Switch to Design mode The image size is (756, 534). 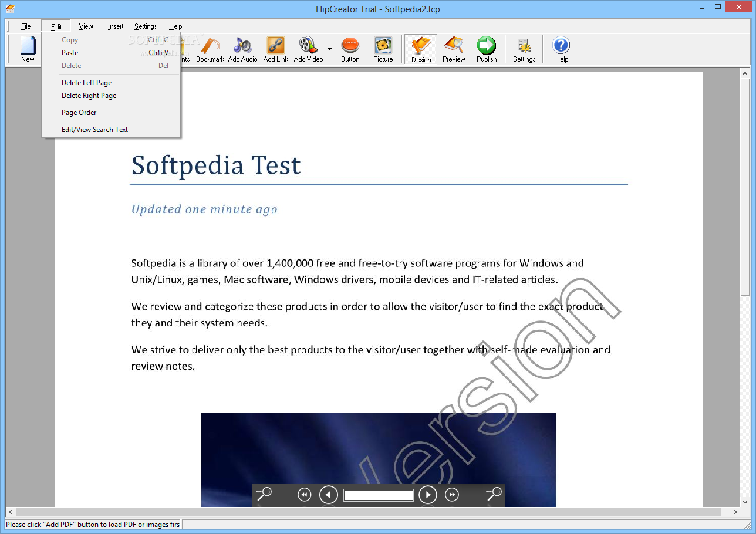pyautogui.click(x=421, y=49)
